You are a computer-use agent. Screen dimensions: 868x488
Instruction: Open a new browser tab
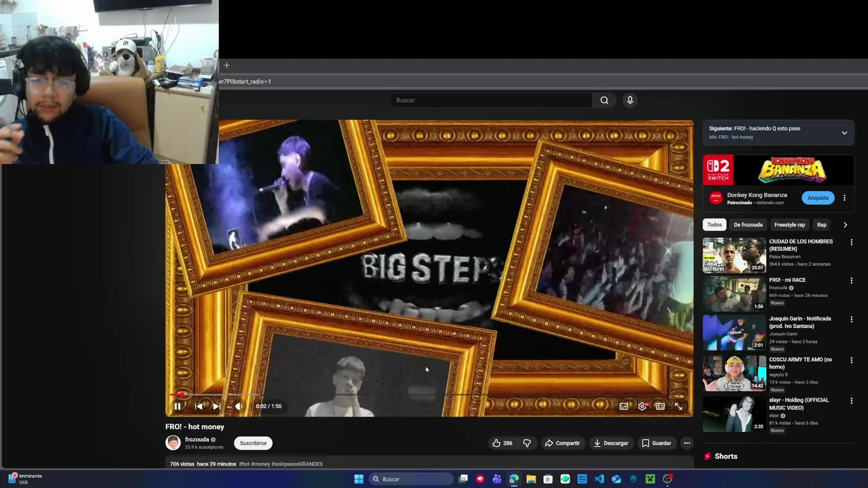226,66
